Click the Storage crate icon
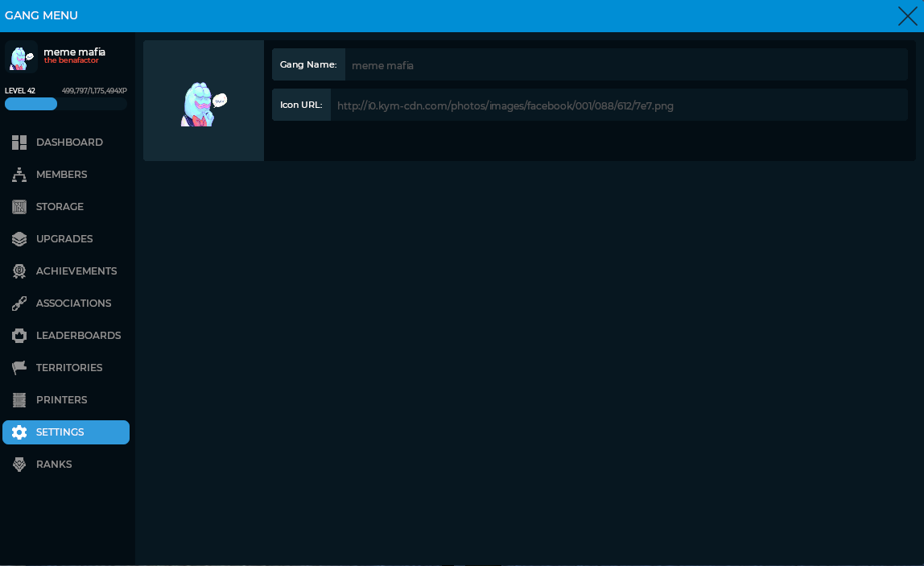This screenshot has height=566, width=924. point(19,206)
